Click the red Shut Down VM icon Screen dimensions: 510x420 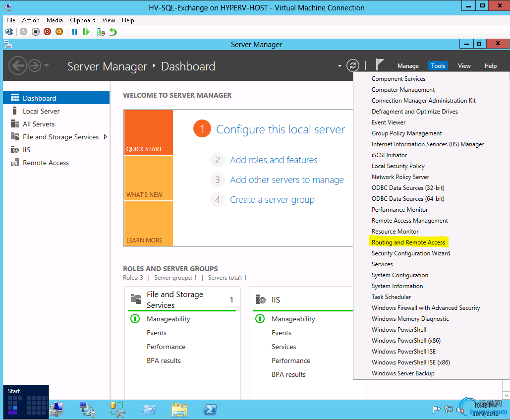pos(48,32)
